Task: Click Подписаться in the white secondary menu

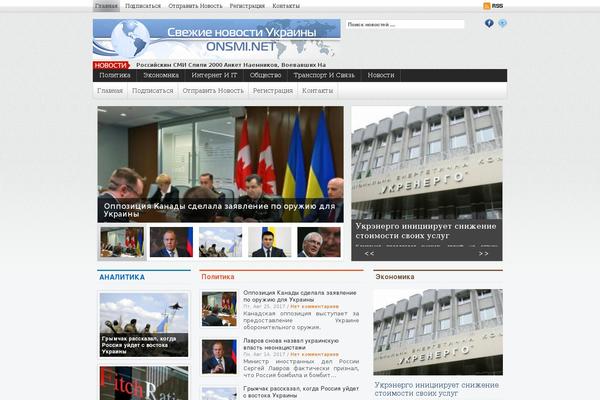Action: (x=153, y=91)
